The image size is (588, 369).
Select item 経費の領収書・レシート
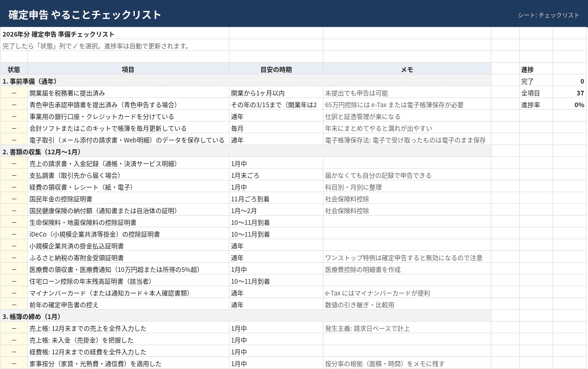(x=128, y=187)
